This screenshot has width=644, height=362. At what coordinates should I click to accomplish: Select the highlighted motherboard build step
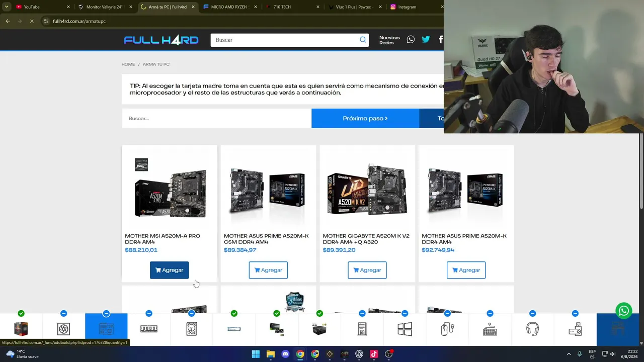(x=106, y=329)
